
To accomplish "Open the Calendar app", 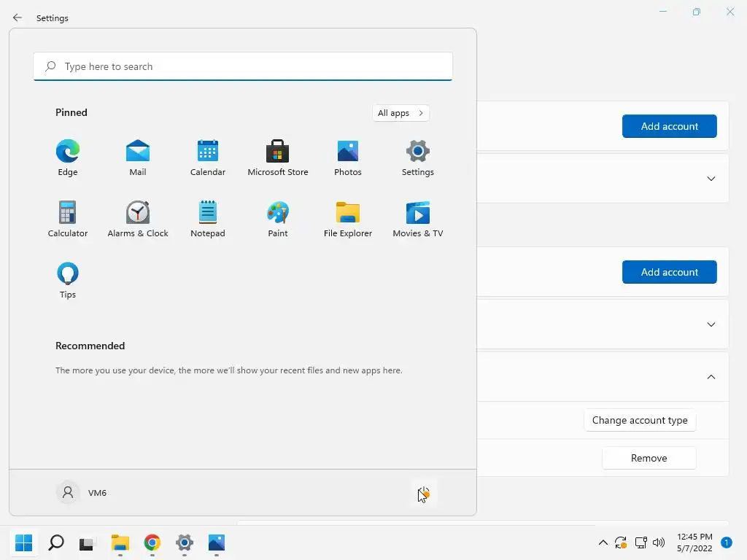I will [208, 158].
